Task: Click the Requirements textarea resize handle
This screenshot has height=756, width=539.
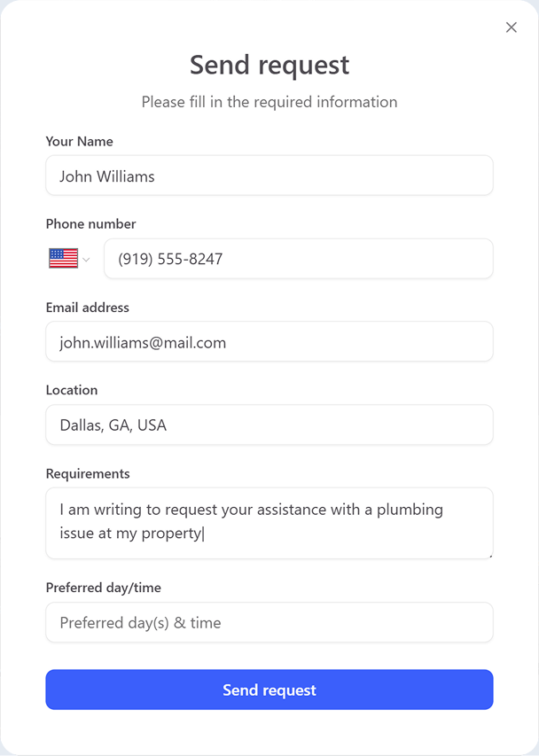Action: click(x=489, y=555)
